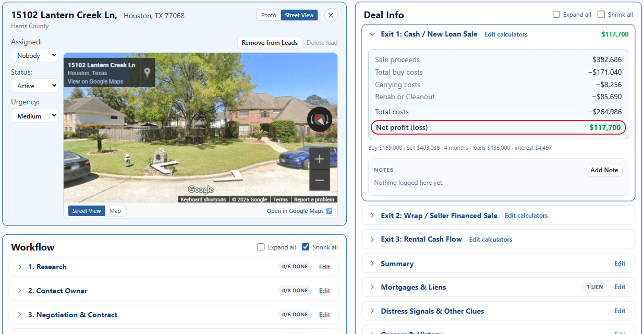Edit the Summary section
Image resolution: width=644 pixels, height=334 pixels.
coord(619,264)
